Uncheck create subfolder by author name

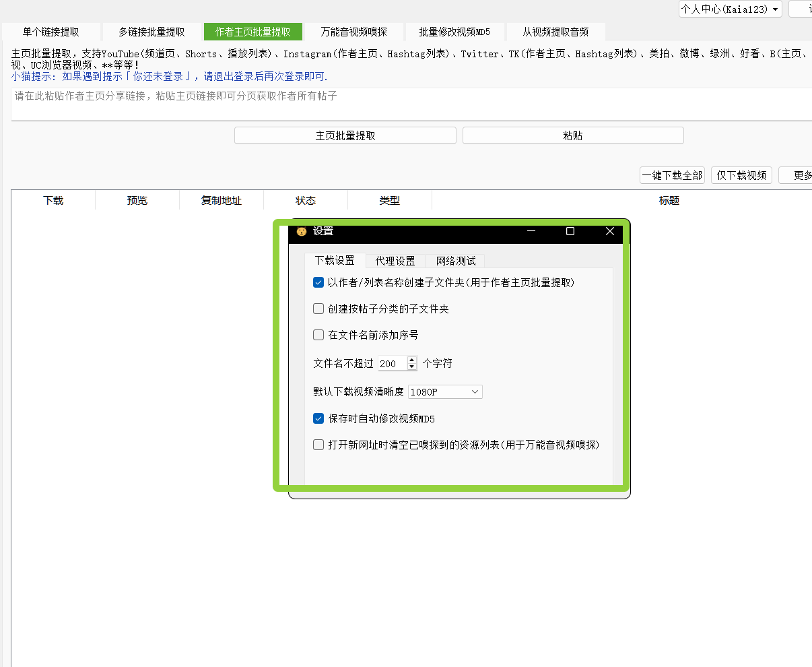point(318,283)
